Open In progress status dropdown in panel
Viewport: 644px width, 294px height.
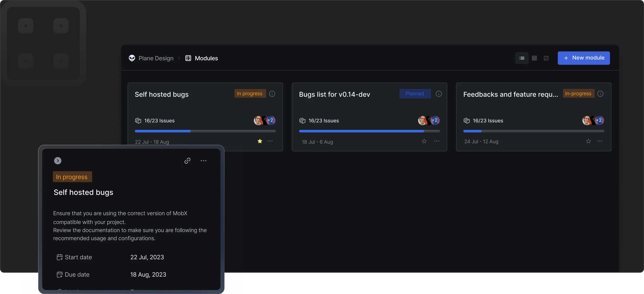[72, 177]
